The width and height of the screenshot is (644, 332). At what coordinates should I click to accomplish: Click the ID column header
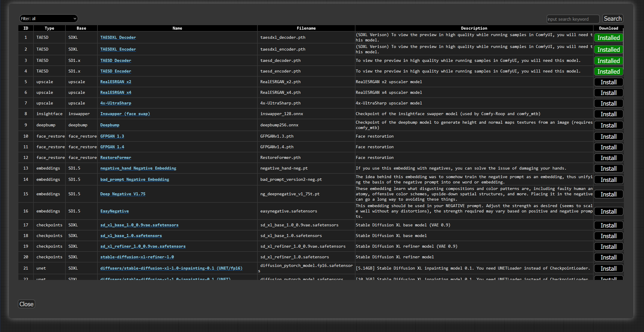(x=26, y=28)
